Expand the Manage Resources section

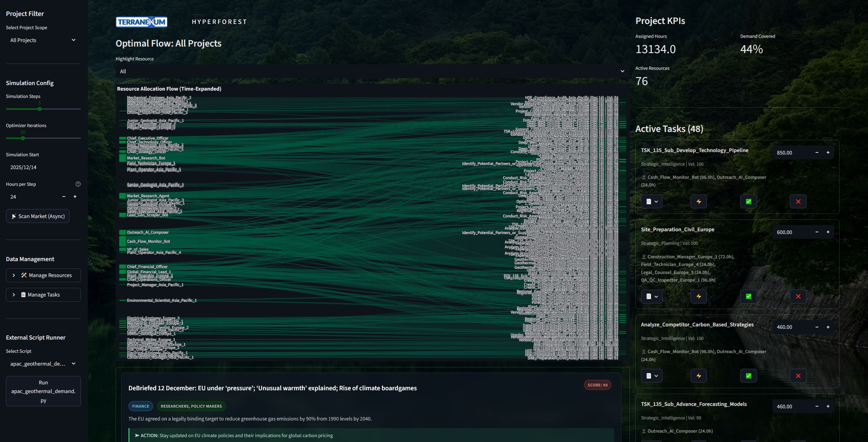[43, 275]
